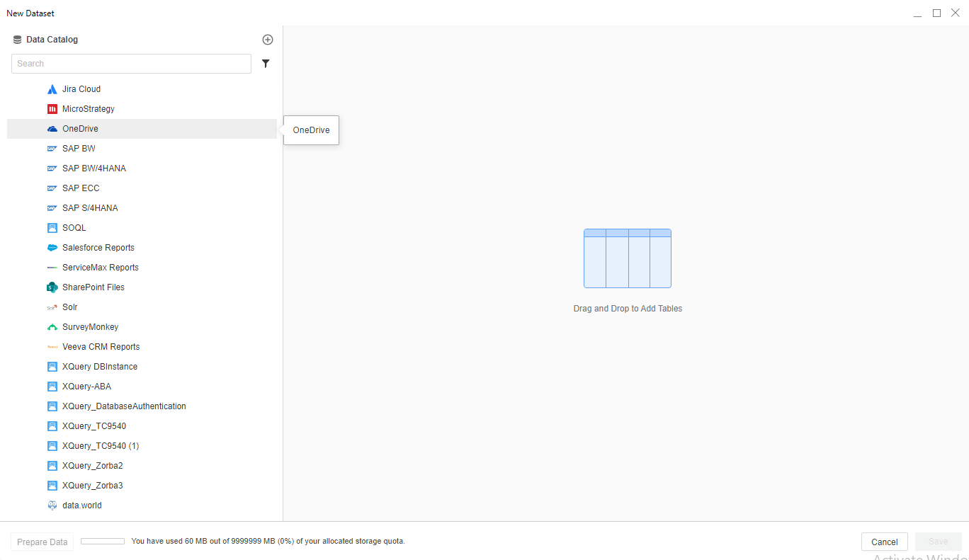Click the add data source plus icon
The width and height of the screenshot is (969, 560).
click(267, 40)
